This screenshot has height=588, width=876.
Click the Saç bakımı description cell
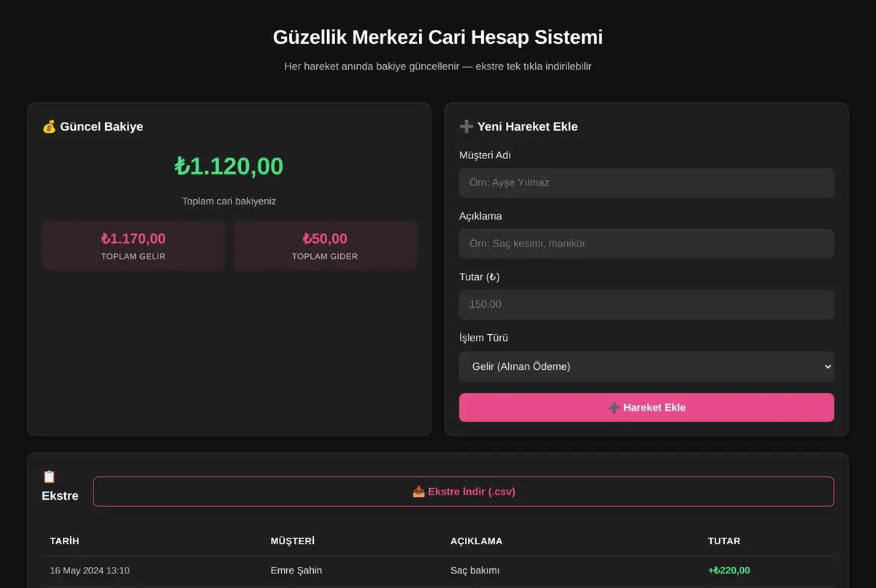click(475, 570)
